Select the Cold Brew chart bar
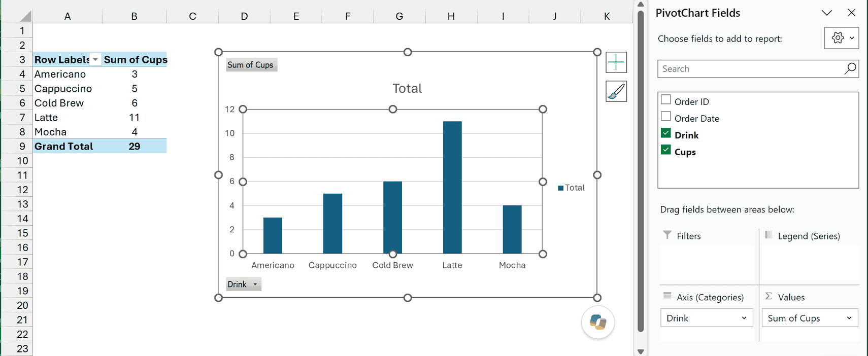Image resolution: width=868 pixels, height=356 pixels. [392, 217]
